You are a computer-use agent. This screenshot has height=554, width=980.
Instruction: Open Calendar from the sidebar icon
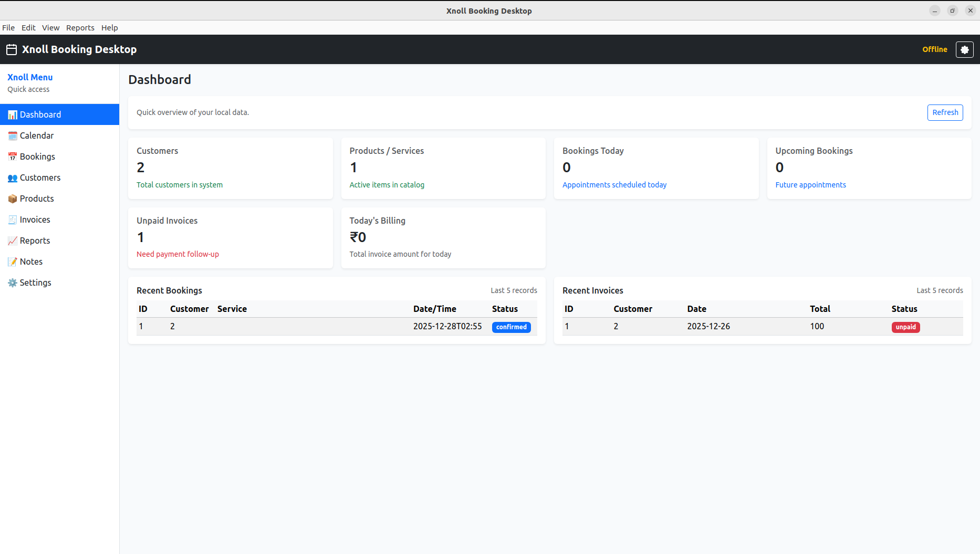[x=13, y=135]
